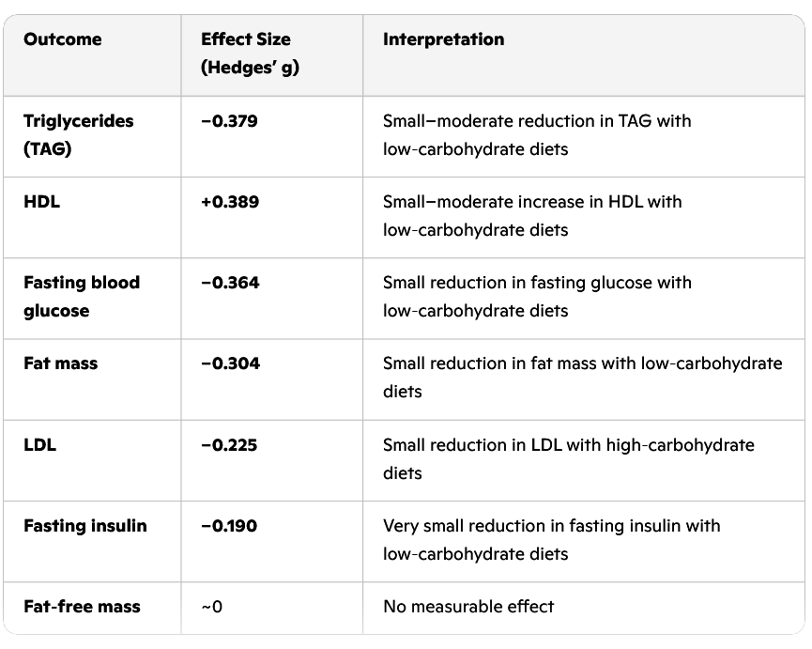Select the Fasting insulin row label

(84, 525)
